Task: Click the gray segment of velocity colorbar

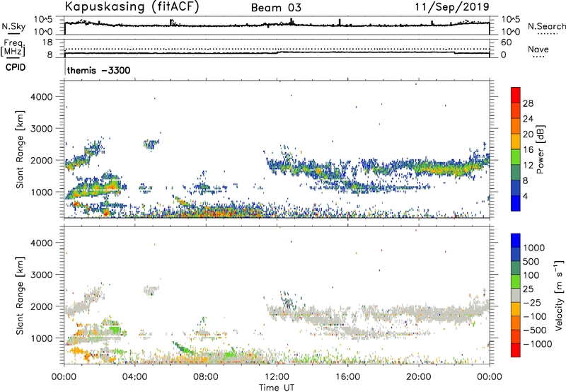Action: pos(516,295)
